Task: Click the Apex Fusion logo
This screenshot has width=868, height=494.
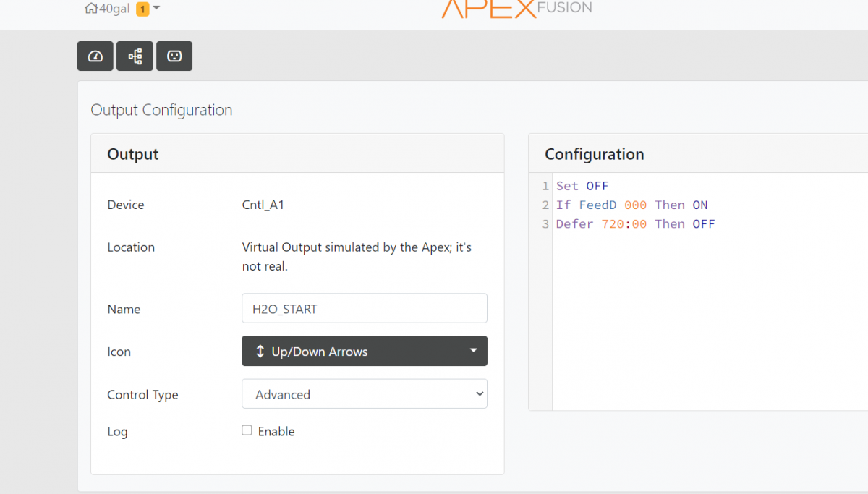Action: click(516, 8)
